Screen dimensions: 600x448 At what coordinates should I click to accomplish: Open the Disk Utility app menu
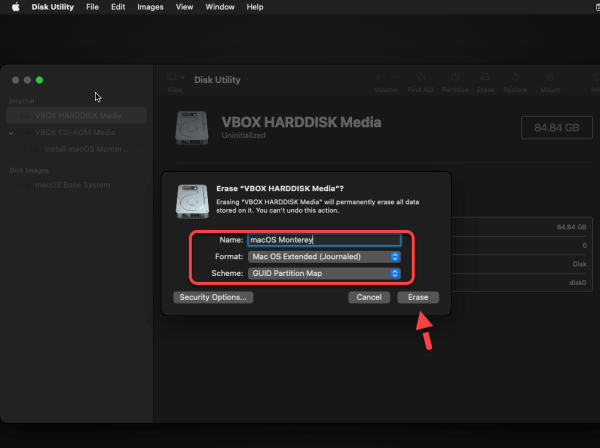(x=52, y=7)
